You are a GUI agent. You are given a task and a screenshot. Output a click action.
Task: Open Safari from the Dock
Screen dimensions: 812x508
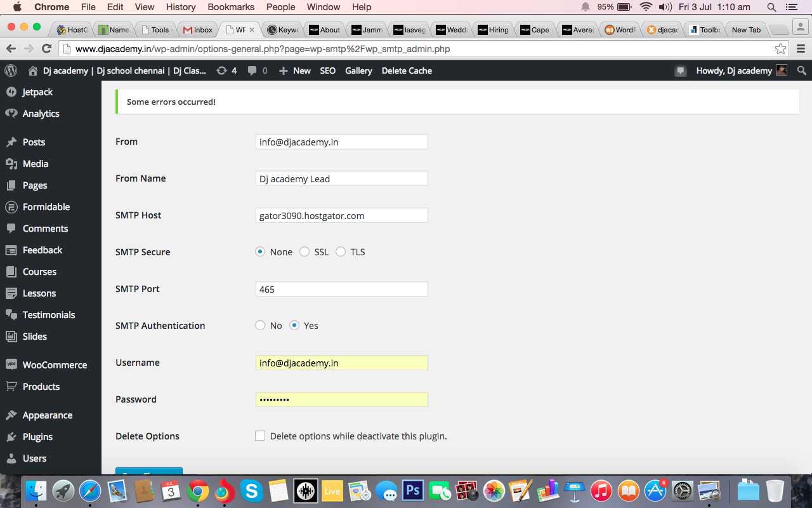[90, 491]
